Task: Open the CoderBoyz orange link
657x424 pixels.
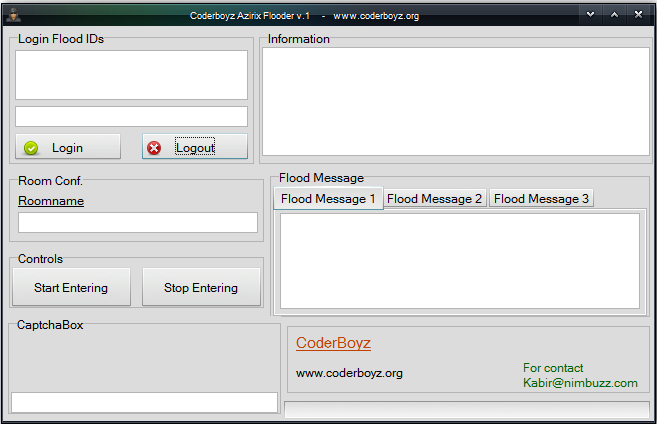Action: click(x=333, y=343)
